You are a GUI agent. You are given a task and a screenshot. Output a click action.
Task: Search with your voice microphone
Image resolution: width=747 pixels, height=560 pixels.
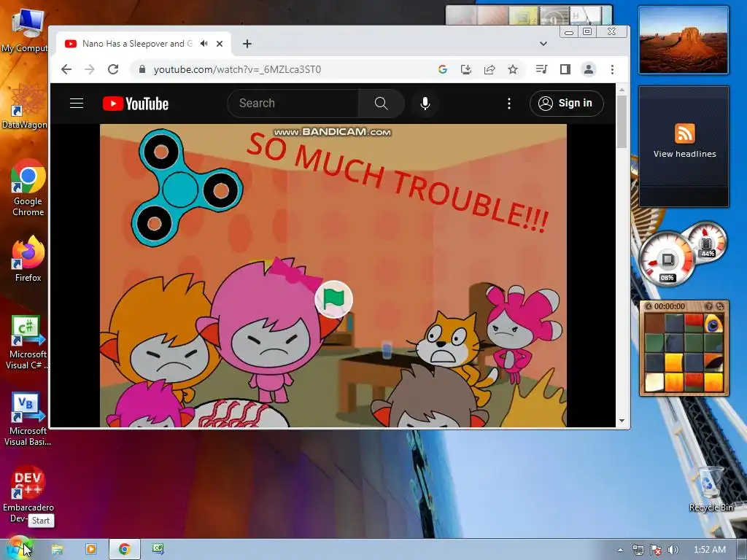425,104
